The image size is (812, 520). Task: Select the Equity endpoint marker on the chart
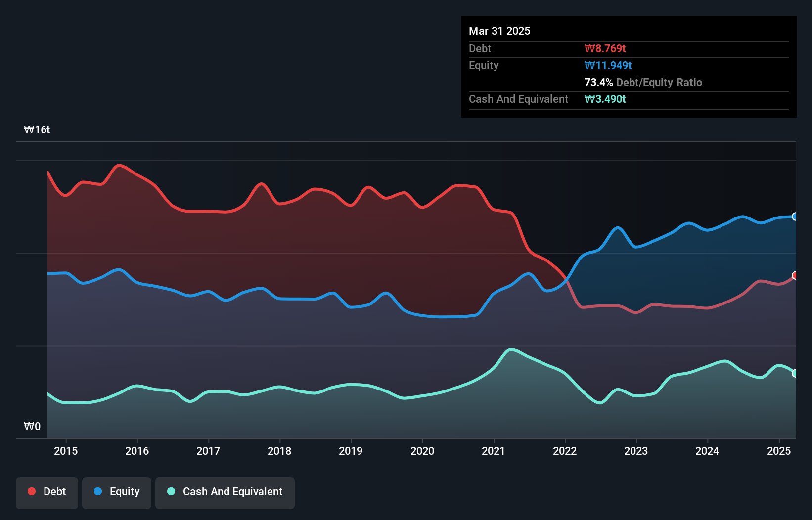795,217
